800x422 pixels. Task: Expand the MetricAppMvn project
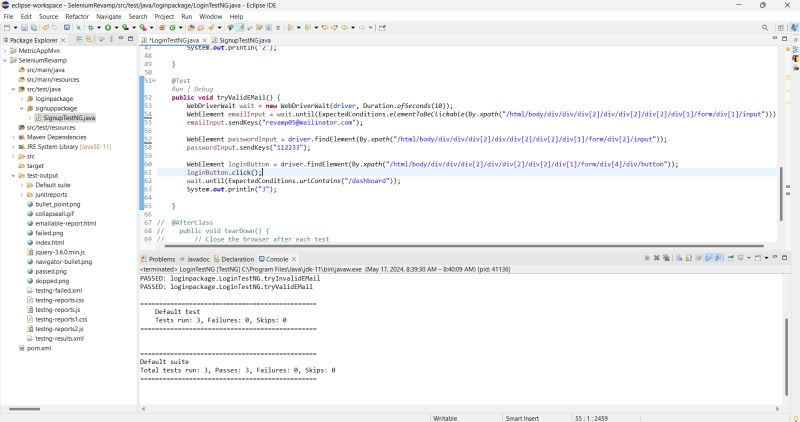[5, 51]
